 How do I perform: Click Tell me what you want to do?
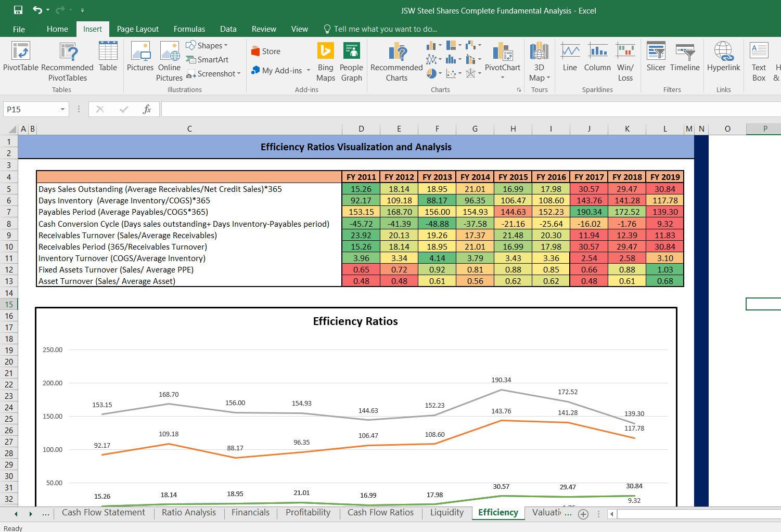click(x=380, y=29)
